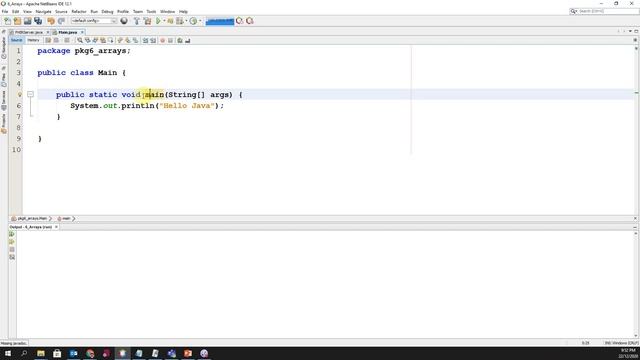Open File Explorer from the taskbar
Viewport: 640px width, 360px height.
41,353
